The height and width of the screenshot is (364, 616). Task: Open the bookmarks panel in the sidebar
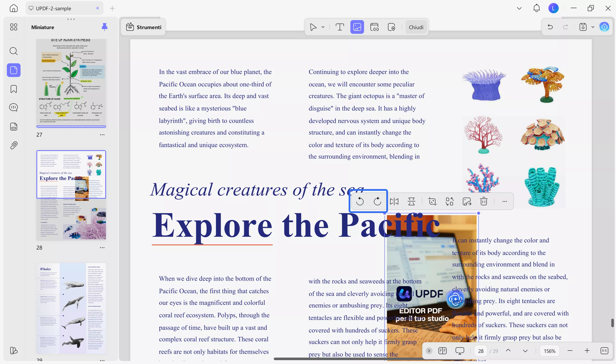[x=13, y=89]
